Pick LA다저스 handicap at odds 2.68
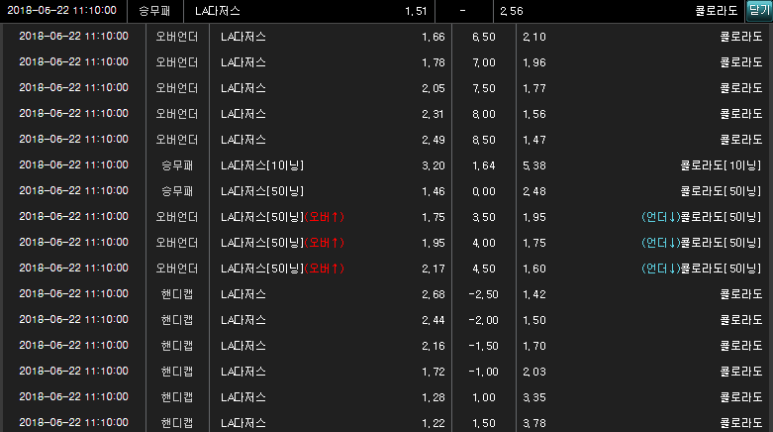The width and height of the screenshot is (773, 432). (x=330, y=294)
